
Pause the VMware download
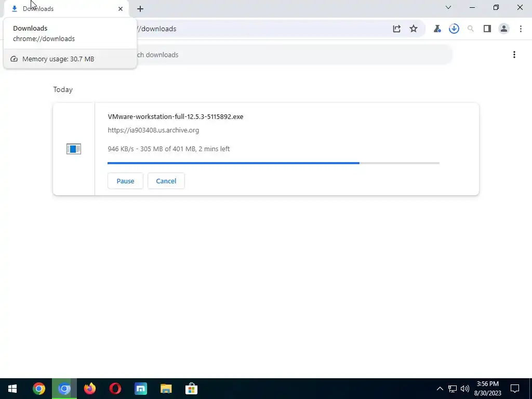(x=126, y=181)
